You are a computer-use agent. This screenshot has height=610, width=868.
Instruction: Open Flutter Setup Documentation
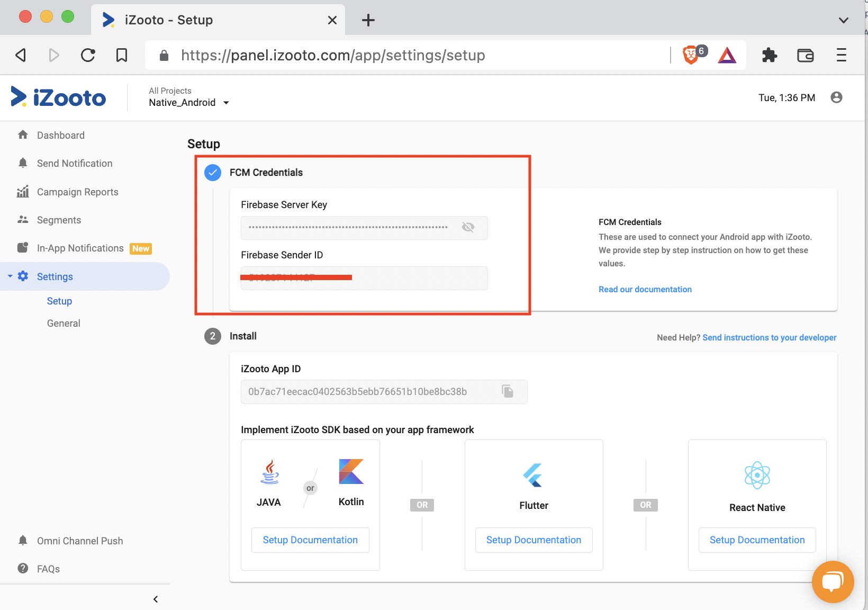point(534,540)
